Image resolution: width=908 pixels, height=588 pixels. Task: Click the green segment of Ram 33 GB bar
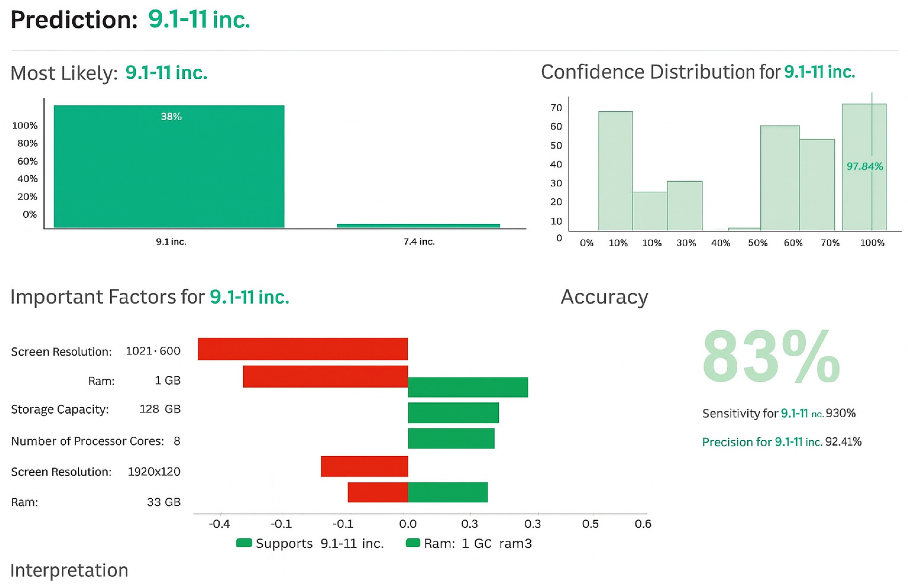[447, 492]
